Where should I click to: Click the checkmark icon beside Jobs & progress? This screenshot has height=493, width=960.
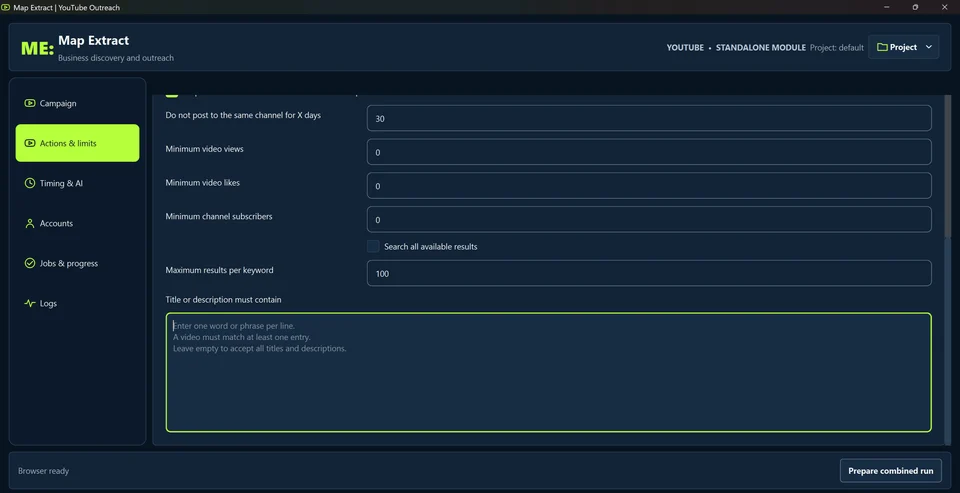(29, 263)
